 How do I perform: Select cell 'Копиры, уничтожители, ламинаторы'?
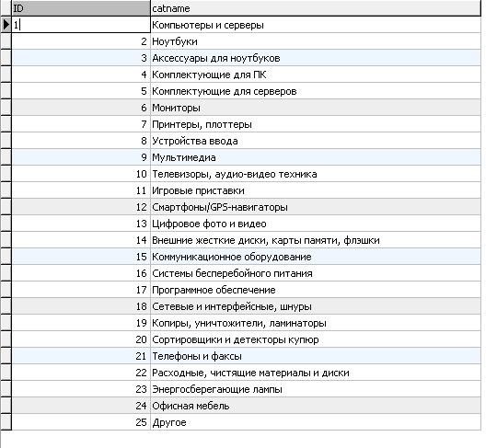[316, 323]
